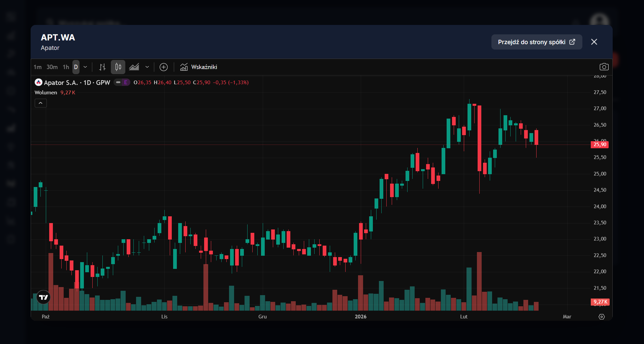Select the 1m timeframe

(37, 67)
